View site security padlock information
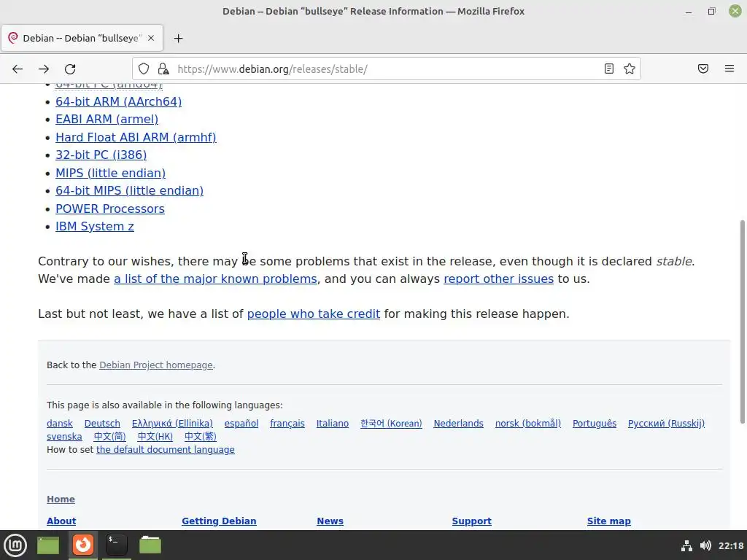Screen dimensions: 747x560 (x=163, y=69)
